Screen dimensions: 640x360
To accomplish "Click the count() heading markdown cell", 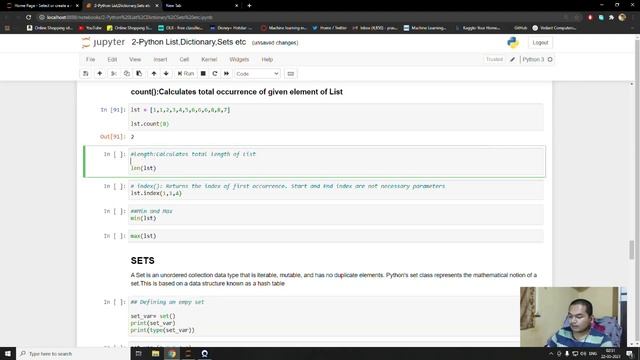I will click(x=237, y=92).
